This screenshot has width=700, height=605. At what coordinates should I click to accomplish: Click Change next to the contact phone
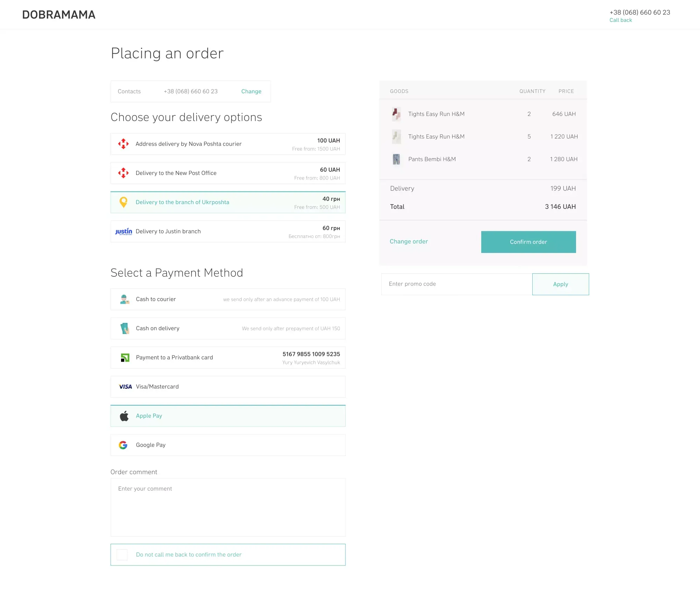click(251, 91)
